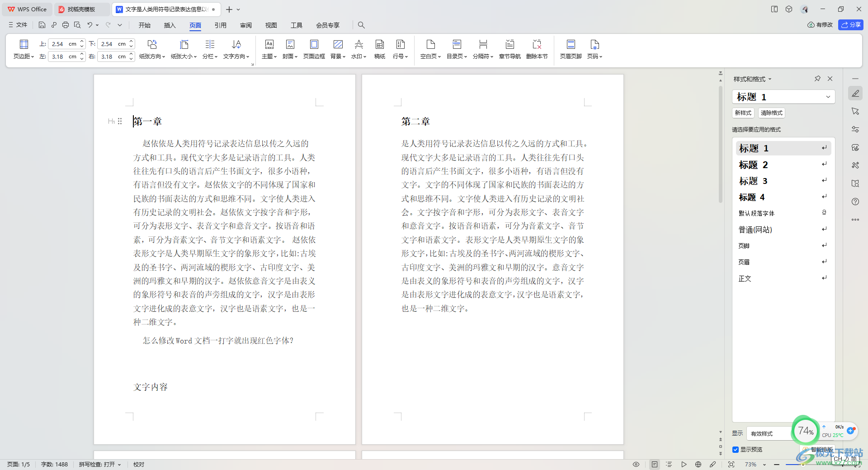The width and height of the screenshot is (868, 470).
Task: Open the 封面 cover page tool
Action: pos(290,49)
